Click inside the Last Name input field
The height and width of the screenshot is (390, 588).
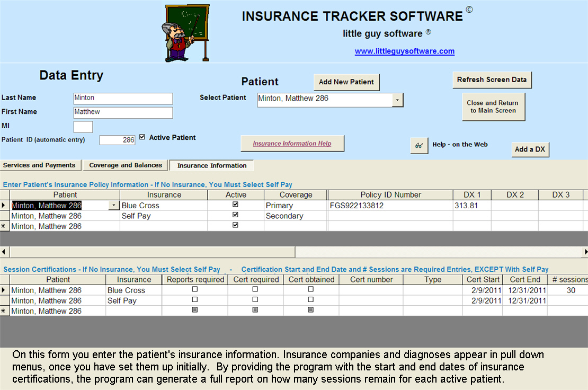tap(122, 99)
